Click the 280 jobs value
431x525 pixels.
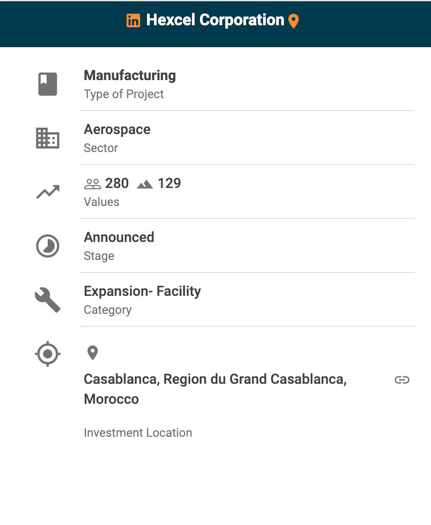(x=117, y=183)
